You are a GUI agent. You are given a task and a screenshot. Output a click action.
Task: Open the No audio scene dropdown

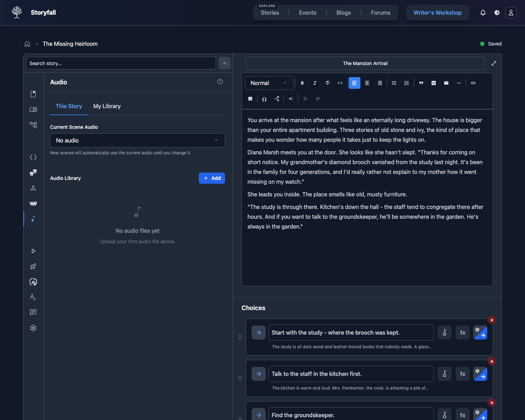click(137, 140)
